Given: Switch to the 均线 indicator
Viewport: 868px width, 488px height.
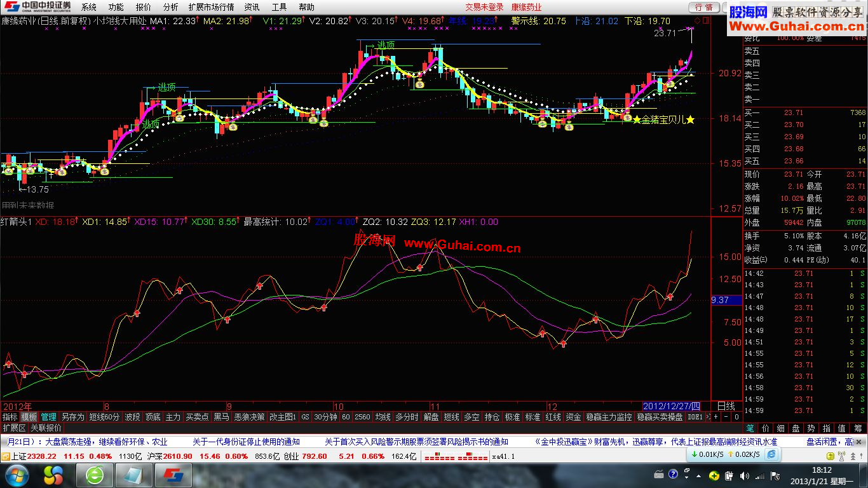Looking at the screenshot, I should (x=383, y=417).
